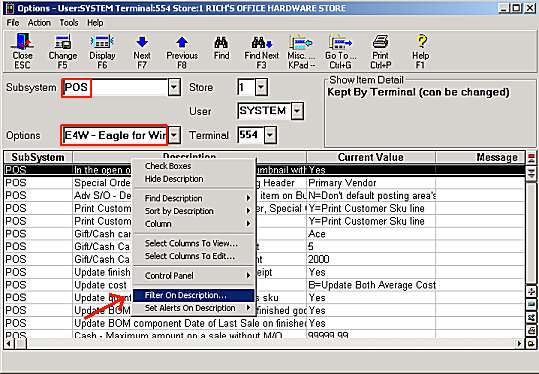Expand the Options E4W dropdown arrow
This screenshot has height=374, width=539.
pyautogui.click(x=174, y=135)
